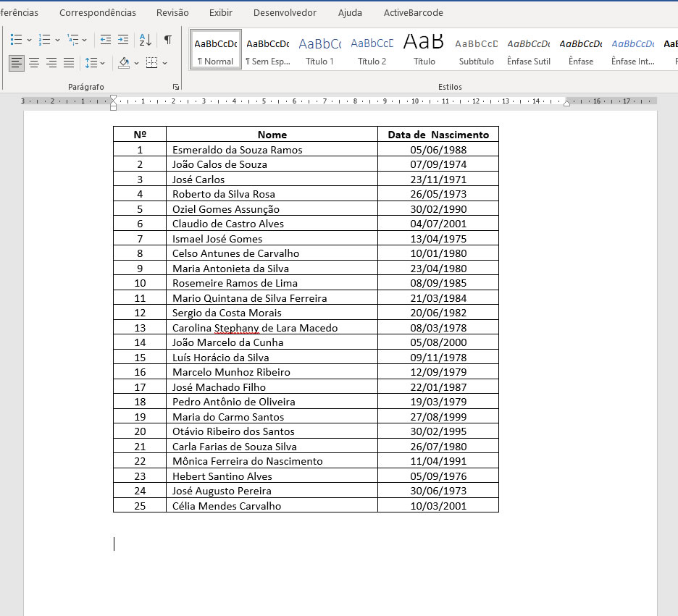This screenshot has height=616, width=678.
Task: Click the shading paint bucket color
Action: pos(124,63)
